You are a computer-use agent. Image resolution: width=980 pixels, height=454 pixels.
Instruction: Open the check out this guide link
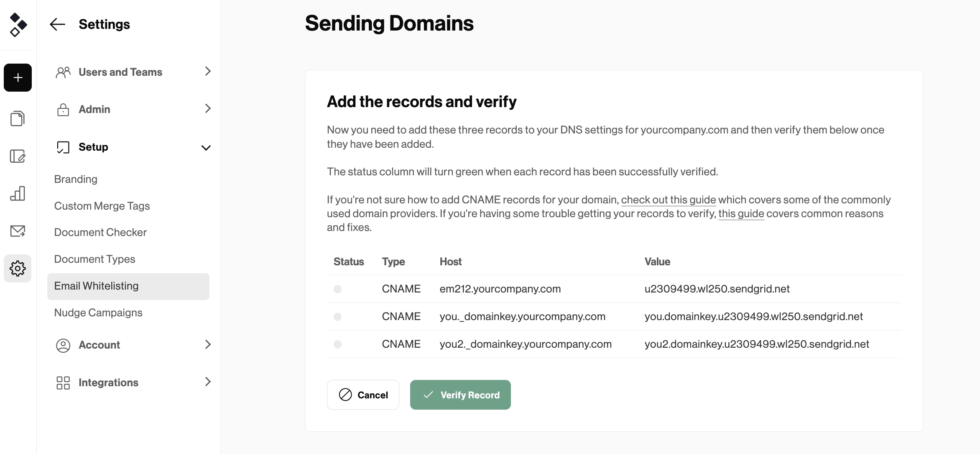[x=668, y=200]
